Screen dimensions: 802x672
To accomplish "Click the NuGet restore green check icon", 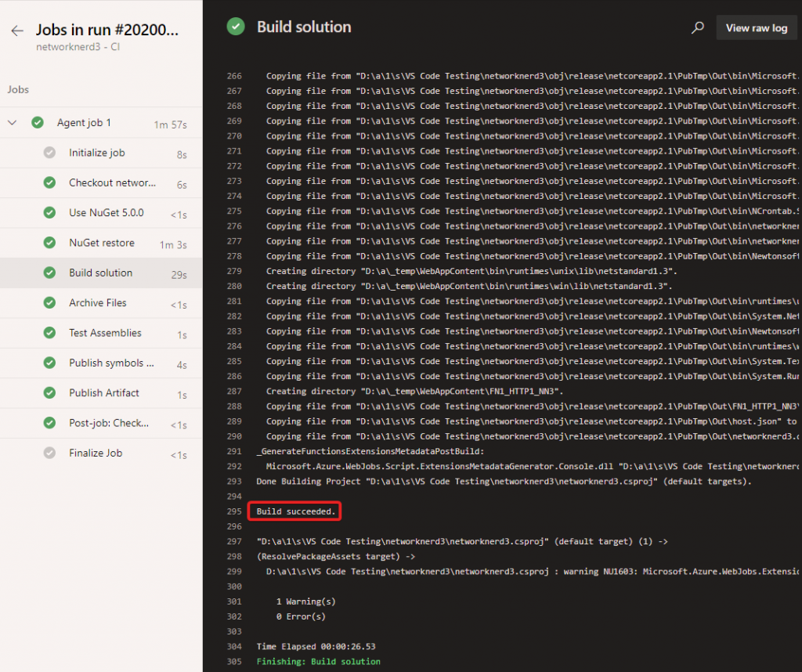I will pyautogui.click(x=49, y=243).
